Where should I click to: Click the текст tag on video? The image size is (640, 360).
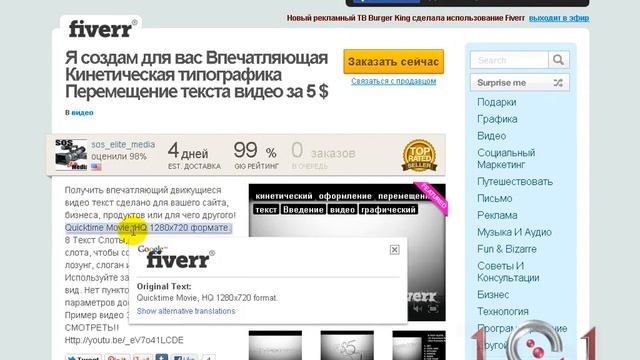[x=266, y=209]
